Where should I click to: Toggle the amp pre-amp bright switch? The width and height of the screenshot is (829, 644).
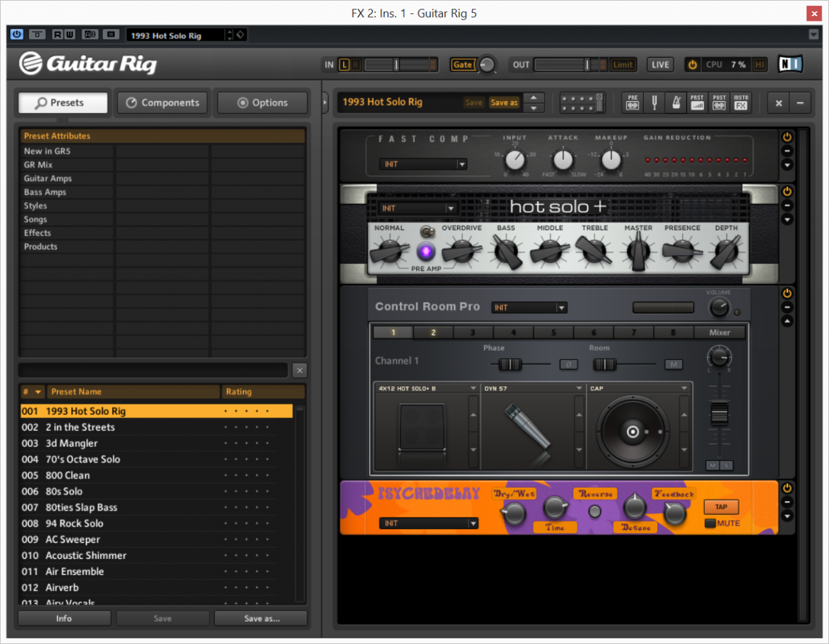[x=426, y=231]
